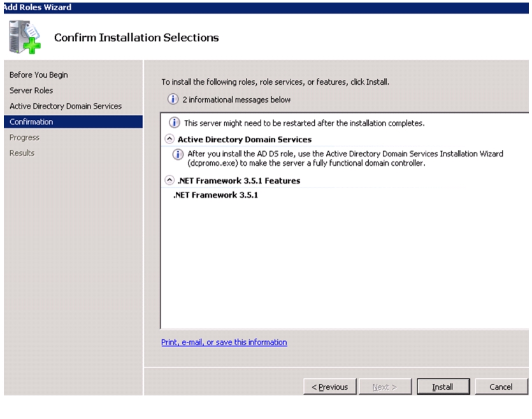The image size is (532, 419).
Task: Click the info icon next to the restart warning
Action: [175, 122]
